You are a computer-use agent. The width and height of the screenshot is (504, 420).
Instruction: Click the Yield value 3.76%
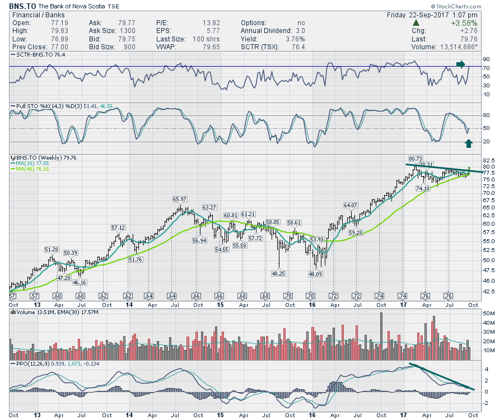click(295, 39)
